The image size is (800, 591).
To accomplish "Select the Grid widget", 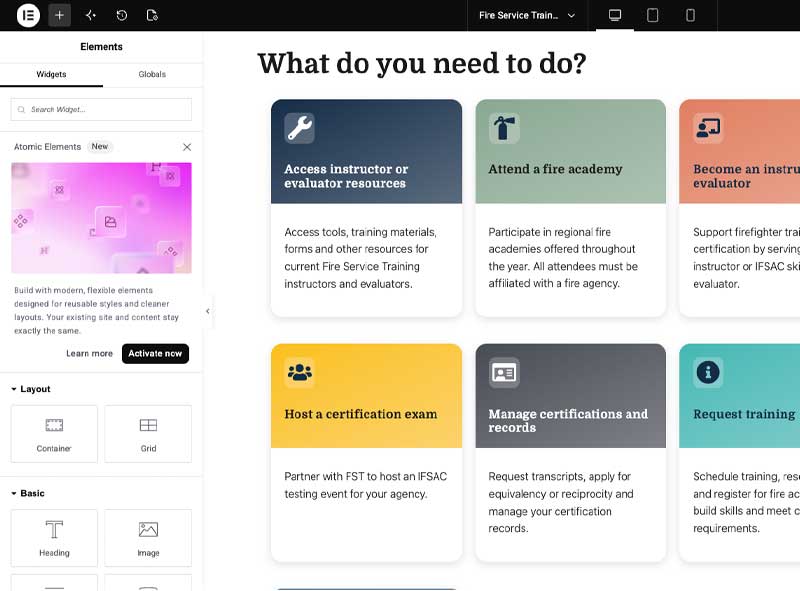I will [148, 434].
